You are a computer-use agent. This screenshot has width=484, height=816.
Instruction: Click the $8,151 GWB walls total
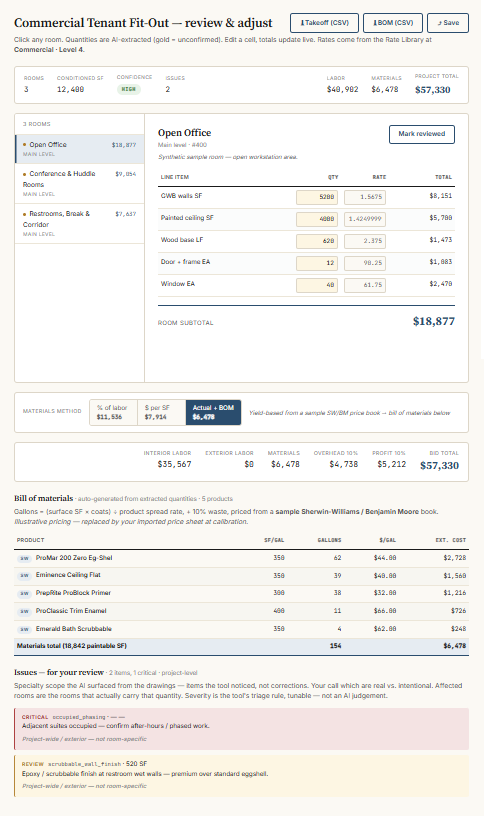tap(441, 196)
